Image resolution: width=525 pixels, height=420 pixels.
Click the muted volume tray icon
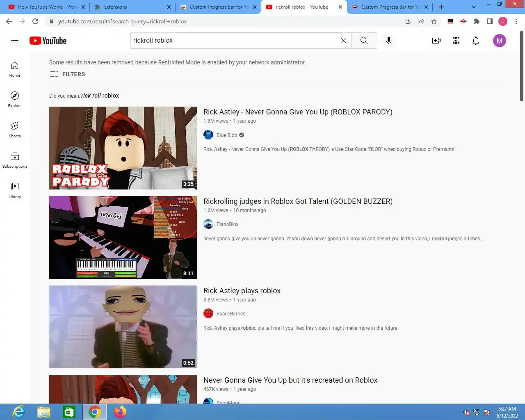point(466,412)
